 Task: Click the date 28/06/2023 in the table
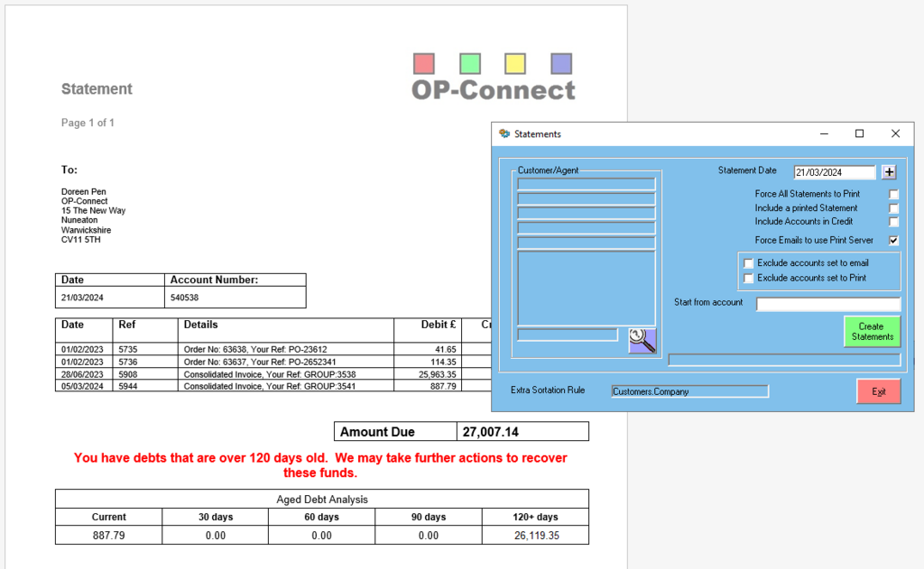tap(82, 374)
